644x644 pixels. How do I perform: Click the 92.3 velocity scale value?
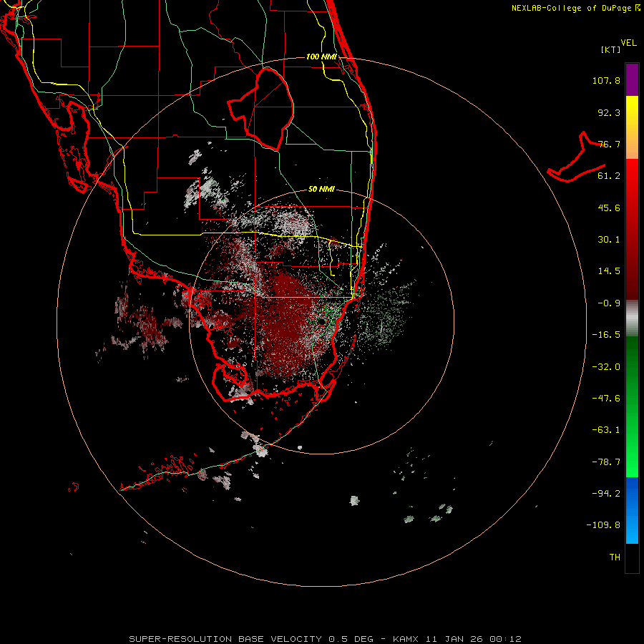(609, 112)
